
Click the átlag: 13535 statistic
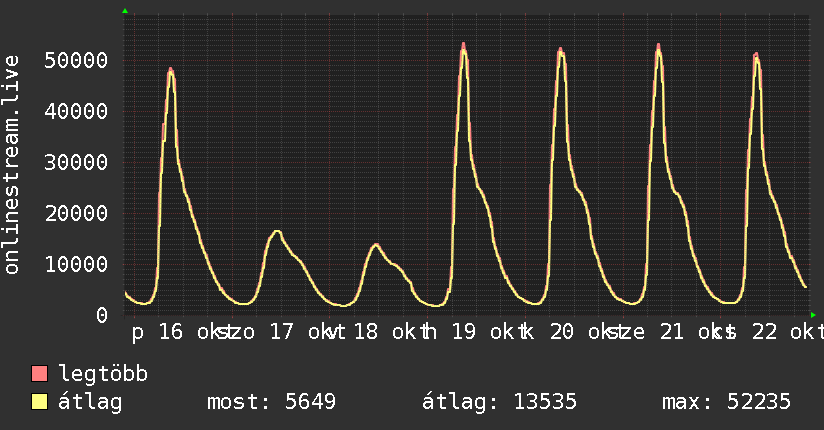tap(499, 402)
